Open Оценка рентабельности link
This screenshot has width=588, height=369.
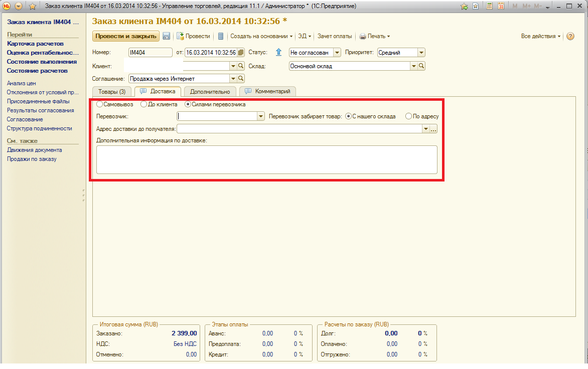pos(43,53)
